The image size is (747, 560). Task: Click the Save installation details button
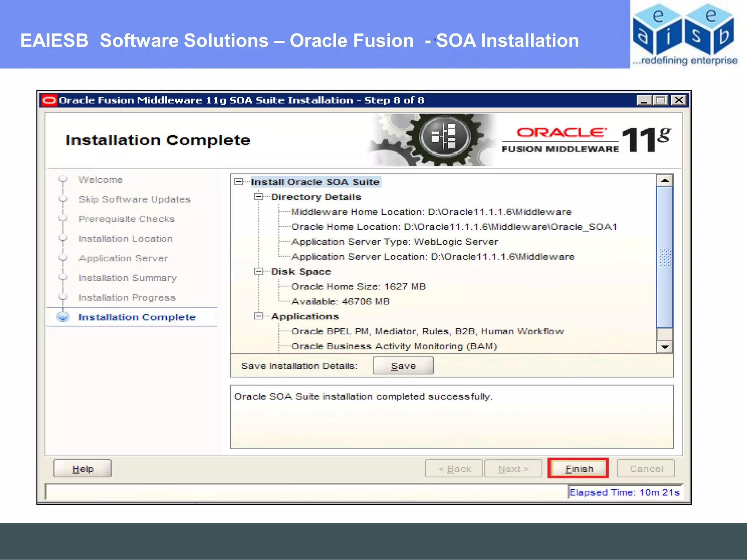click(403, 366)
